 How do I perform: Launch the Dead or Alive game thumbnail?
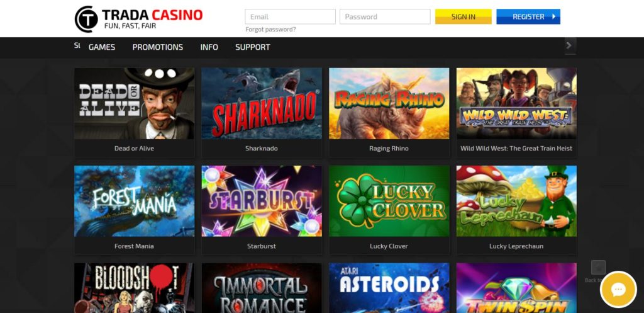tap(135, 103)
